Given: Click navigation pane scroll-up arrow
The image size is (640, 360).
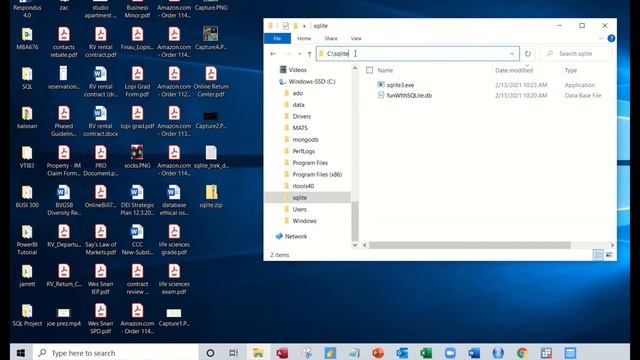Looking at the screenshot, I should pyautogui.click(x=355, y=68).
